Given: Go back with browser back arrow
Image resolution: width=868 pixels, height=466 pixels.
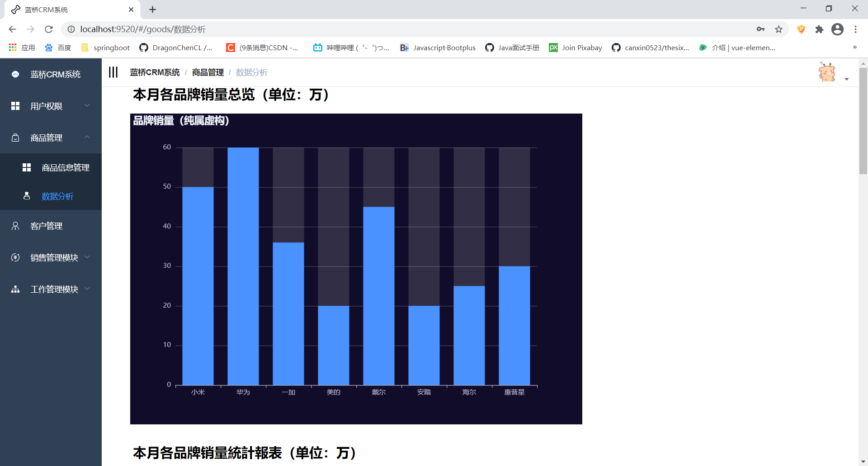Looking at the screenshot, I should tap(12, 29).
